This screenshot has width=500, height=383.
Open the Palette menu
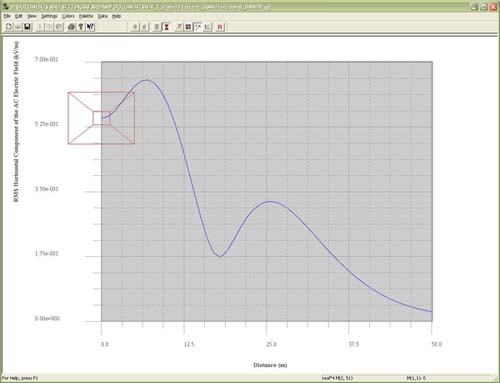[86, 16]
